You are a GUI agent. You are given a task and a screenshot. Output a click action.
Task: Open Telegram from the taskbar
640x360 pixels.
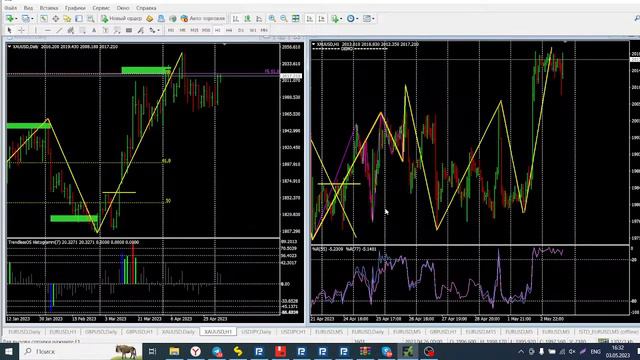tap(217, 351)
